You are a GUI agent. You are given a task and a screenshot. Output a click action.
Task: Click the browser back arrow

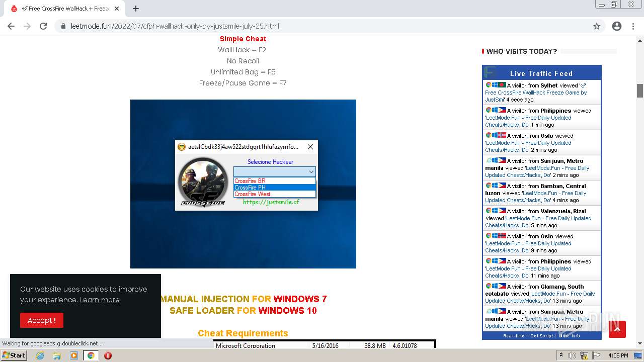[11, 26]
